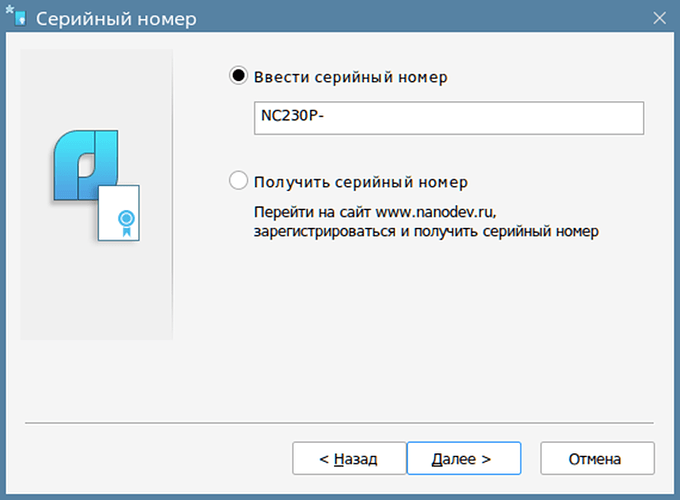The width and height of the screenshot is (680, 500).
Task: Click the Серийный номер window title
Action: tap(116, 19)
